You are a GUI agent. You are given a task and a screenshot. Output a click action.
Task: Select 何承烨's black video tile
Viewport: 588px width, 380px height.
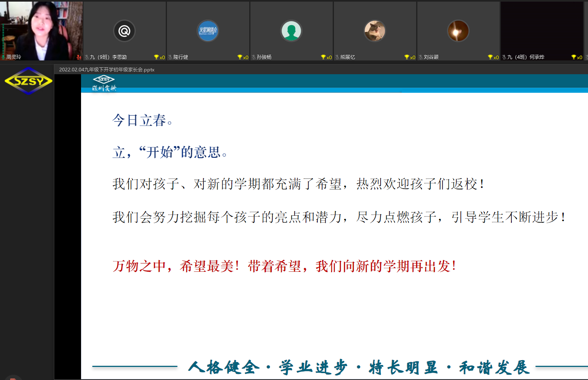(x=542, y=28)
